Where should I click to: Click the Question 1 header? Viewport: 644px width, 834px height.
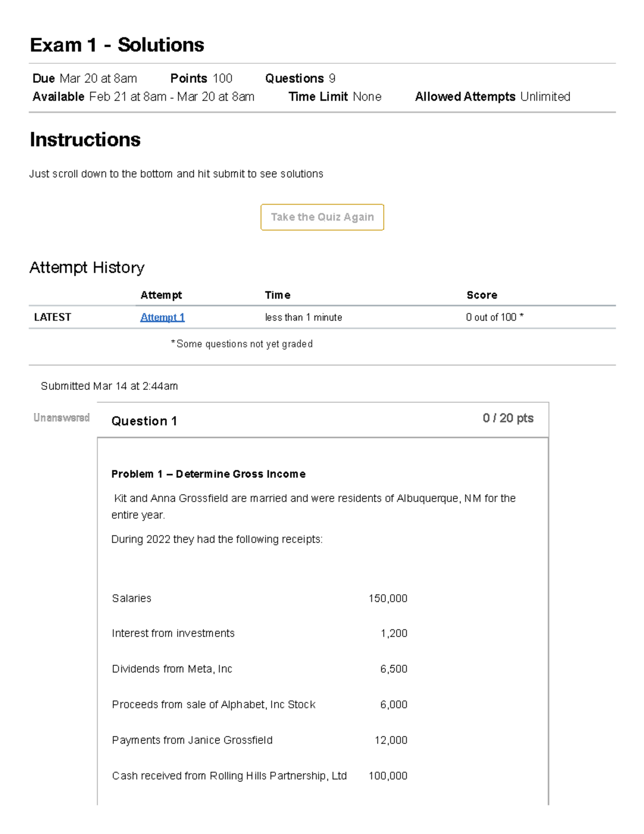[144, 421]
